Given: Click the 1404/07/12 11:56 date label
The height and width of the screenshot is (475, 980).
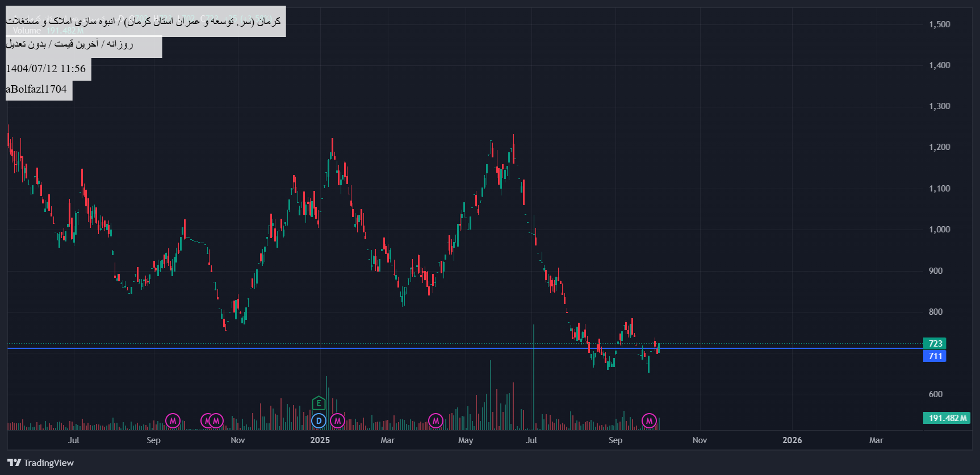Looking at the screenshot, I should (46, 69).
